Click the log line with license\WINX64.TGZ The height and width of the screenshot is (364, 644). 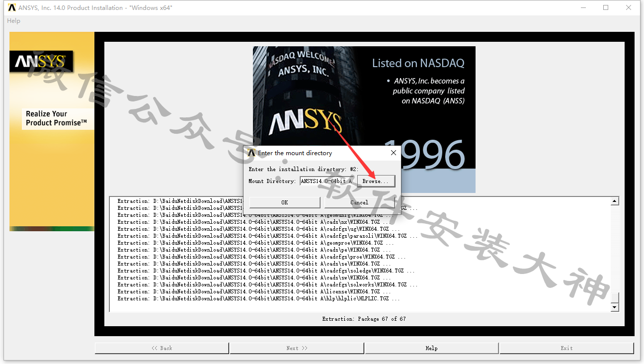tap(254, 292)
